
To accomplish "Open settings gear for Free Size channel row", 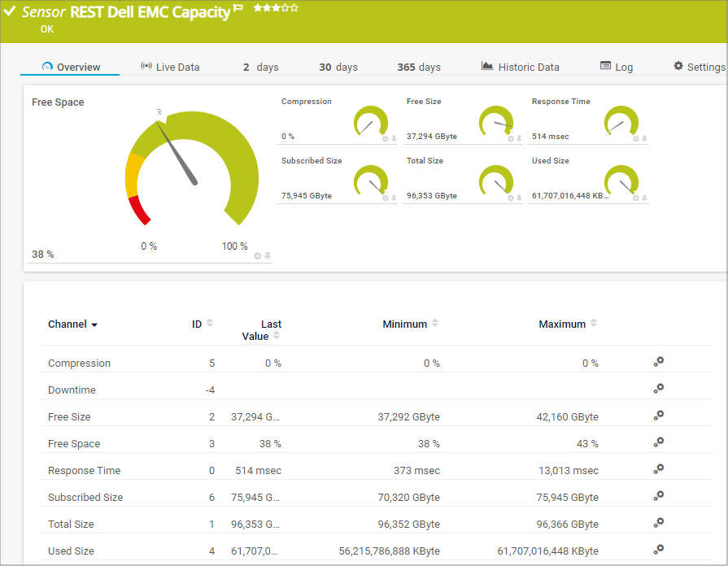I will coord(659,416).
